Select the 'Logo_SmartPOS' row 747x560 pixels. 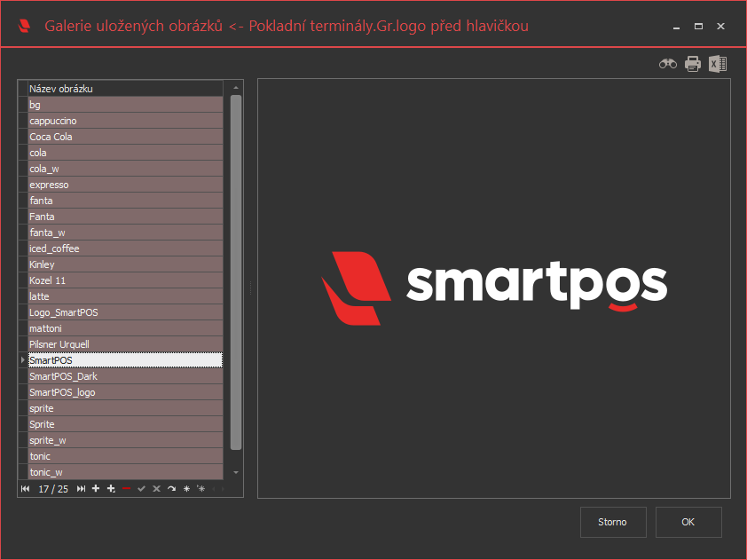click(x=125, y=312)
